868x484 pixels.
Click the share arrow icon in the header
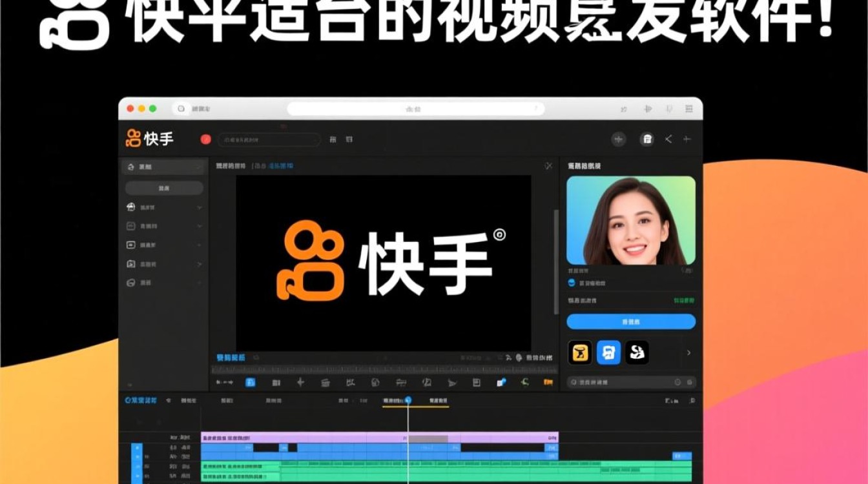(669, 139)
